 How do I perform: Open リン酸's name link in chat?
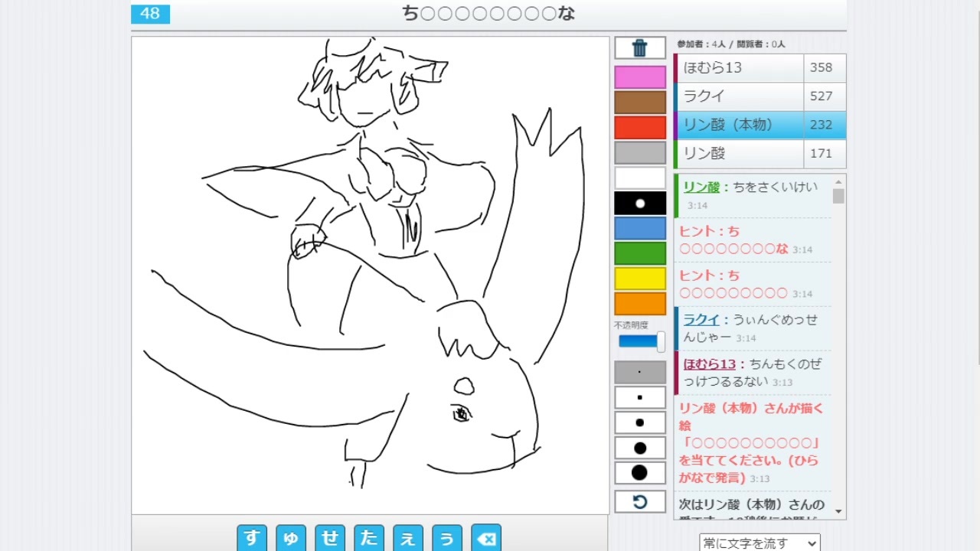tap(701, 186)
